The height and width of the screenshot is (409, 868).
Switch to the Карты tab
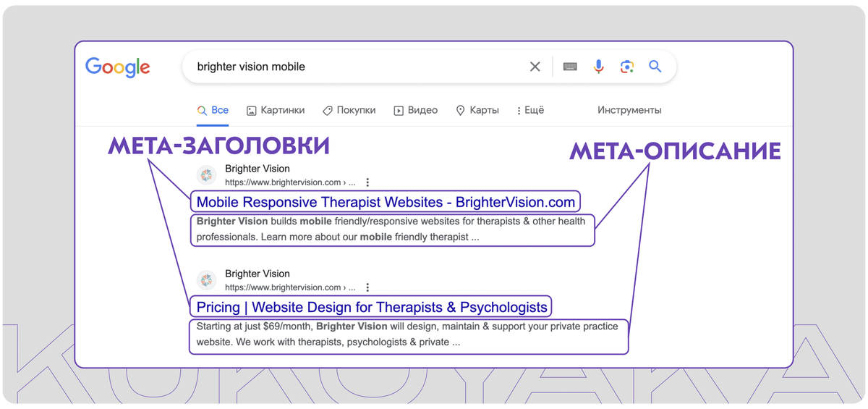click(x=477, y=111)
